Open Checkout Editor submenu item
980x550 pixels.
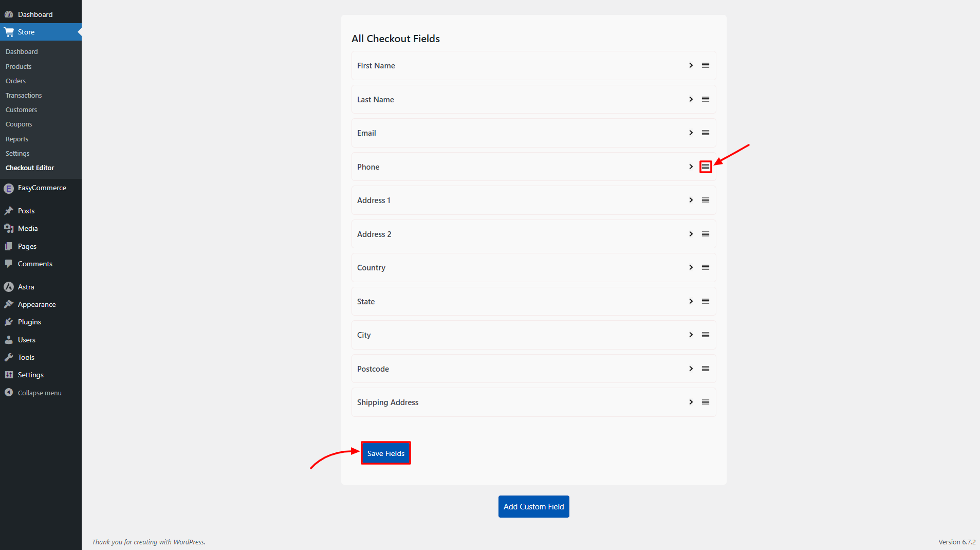tap(30, 168)
